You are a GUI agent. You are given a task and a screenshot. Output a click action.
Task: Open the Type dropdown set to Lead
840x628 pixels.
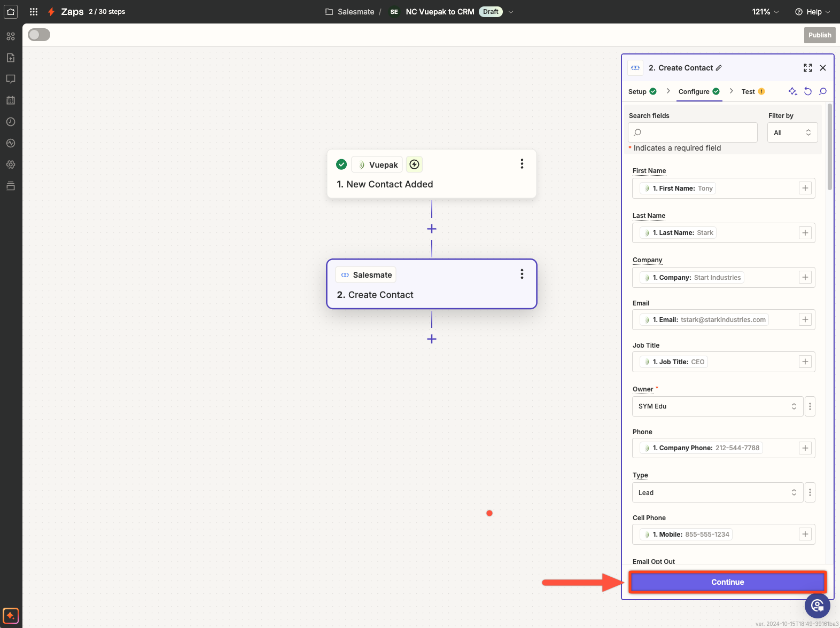[x=717, y=492]
